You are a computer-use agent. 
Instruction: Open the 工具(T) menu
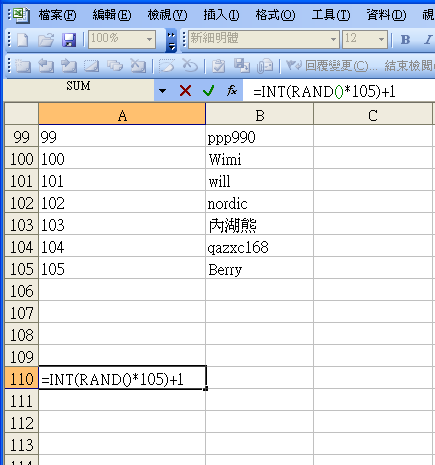[x=331, y=15]
